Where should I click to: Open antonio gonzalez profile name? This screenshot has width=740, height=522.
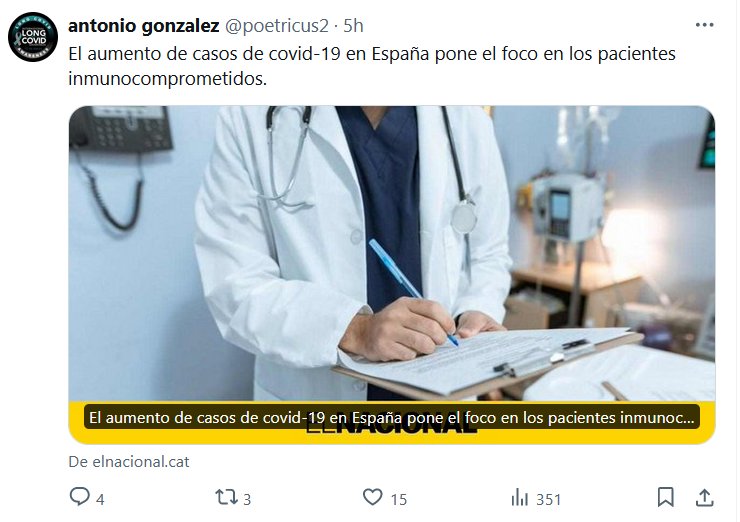coord(143,25)
